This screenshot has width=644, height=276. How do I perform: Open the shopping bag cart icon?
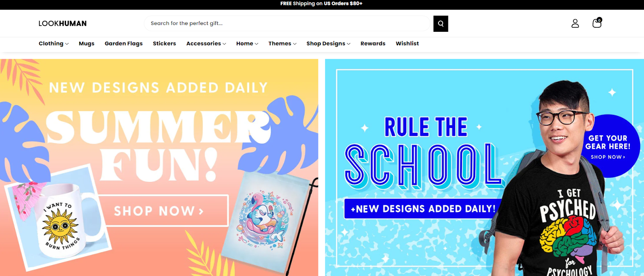(x=597, y=23)
